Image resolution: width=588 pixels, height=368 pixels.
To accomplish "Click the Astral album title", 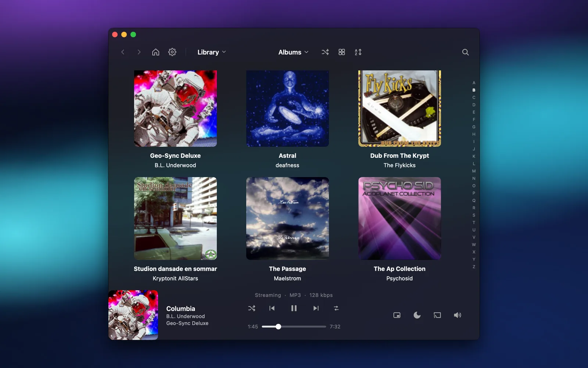I will (x=287, y=156).
